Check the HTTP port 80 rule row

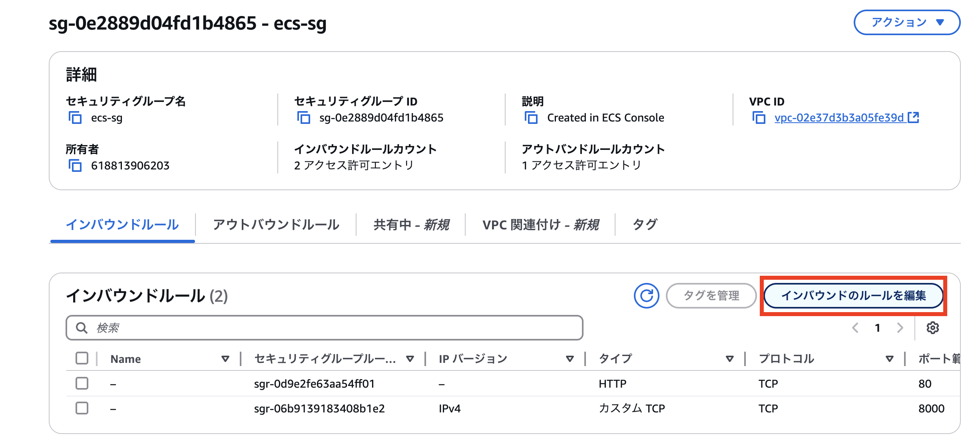click(x=82, y=384)
